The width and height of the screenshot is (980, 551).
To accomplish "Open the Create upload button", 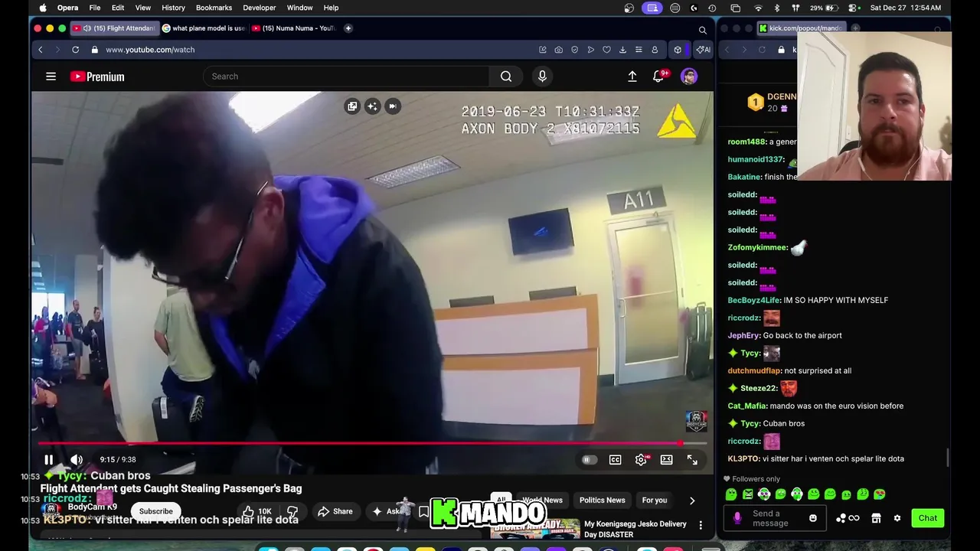I will [632, 77].
